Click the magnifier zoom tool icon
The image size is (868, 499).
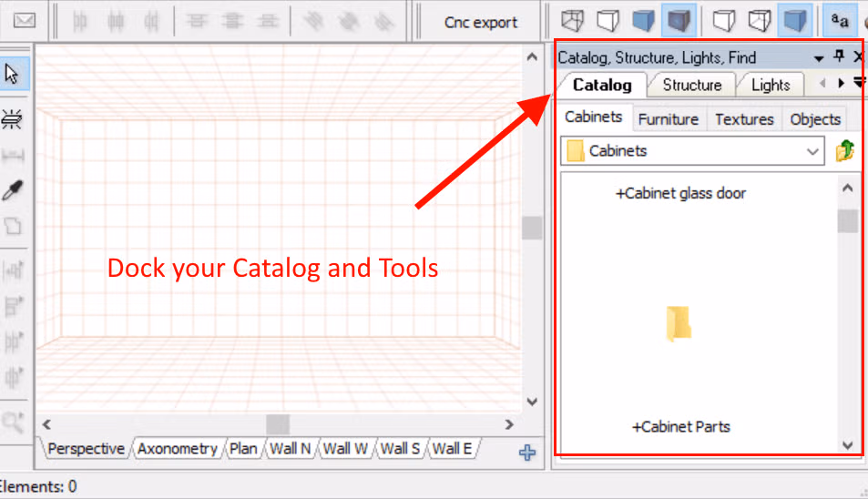(13, 423)
